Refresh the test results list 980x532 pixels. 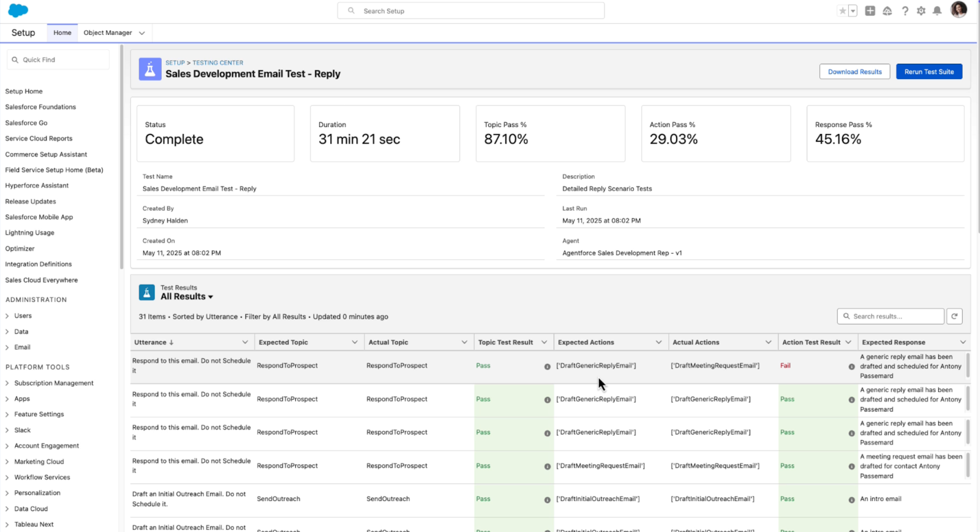954,316
